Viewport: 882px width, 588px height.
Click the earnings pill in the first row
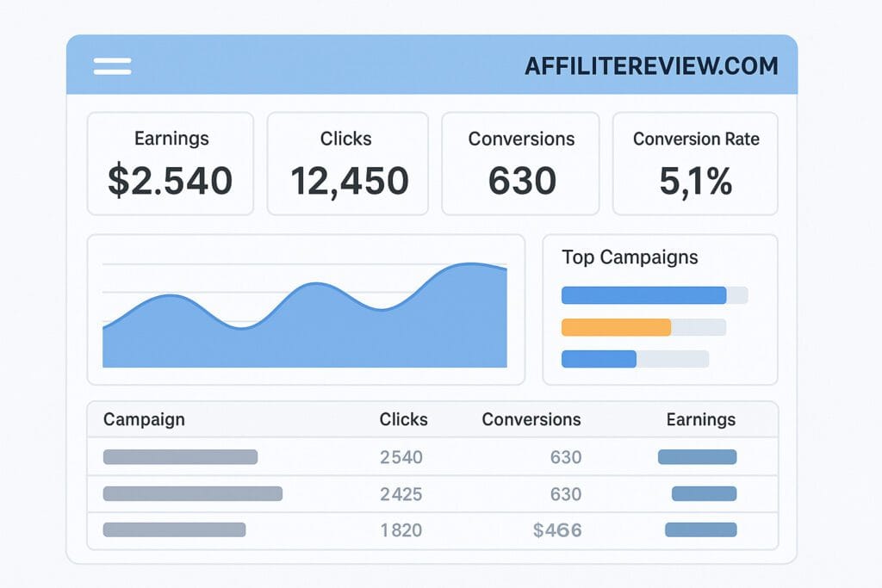(697, 457)
